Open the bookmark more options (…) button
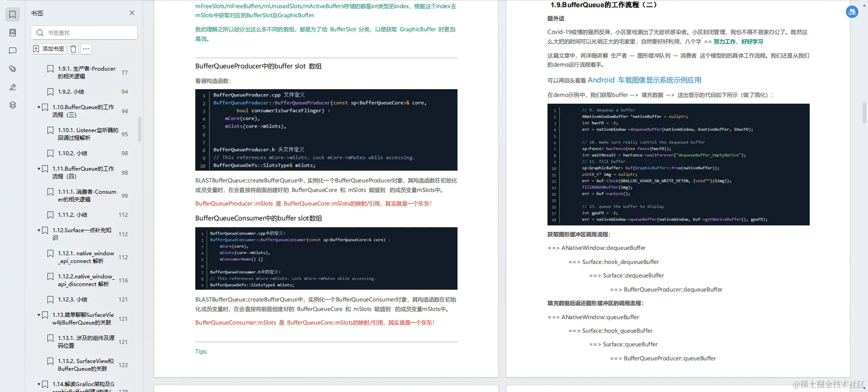This screenshot has width=868, height=392. pos(86,48)
